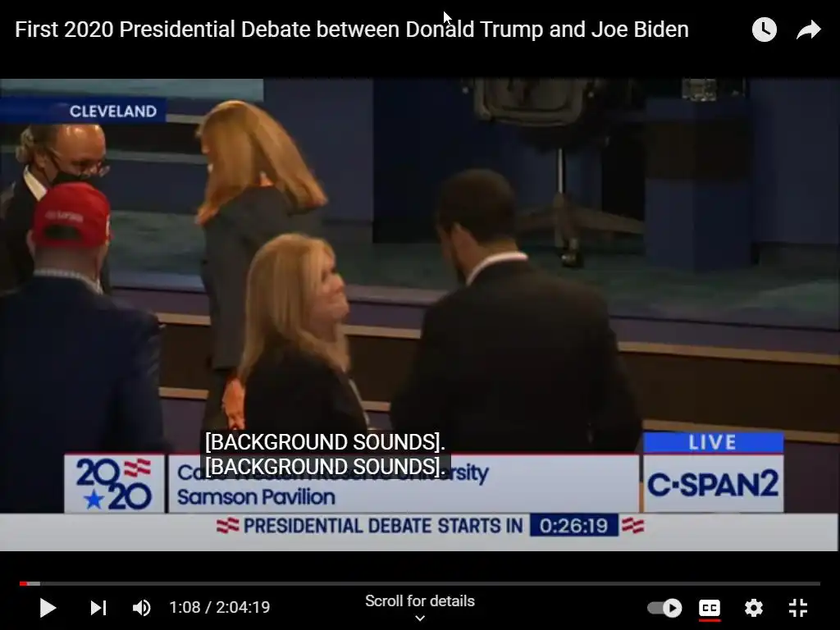The image size is (840, 630).
Task: Click the center of the video frame
Action: (x=420, y=315)
